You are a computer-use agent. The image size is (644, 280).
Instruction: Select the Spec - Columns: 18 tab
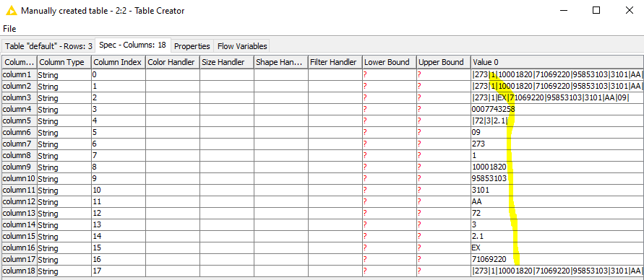tap(133, 45)
